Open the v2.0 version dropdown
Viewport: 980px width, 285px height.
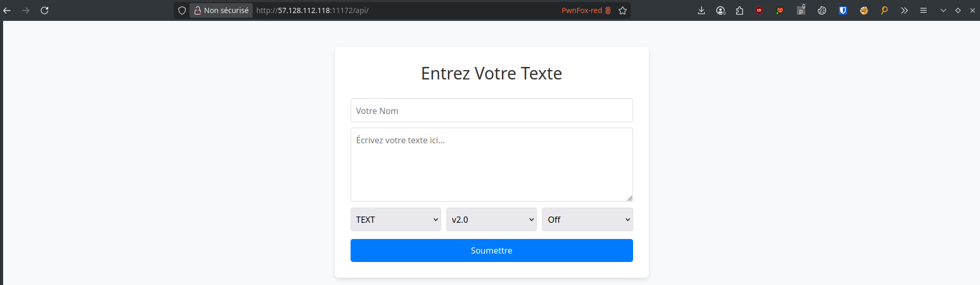point(491,220)
